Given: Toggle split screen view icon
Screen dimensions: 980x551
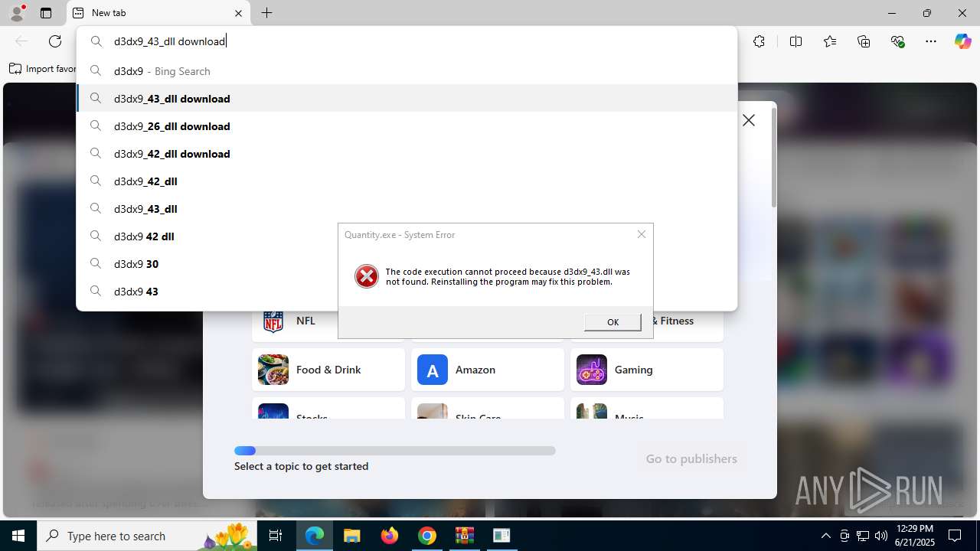Looking at the screenshot, I should click(795, 41).
